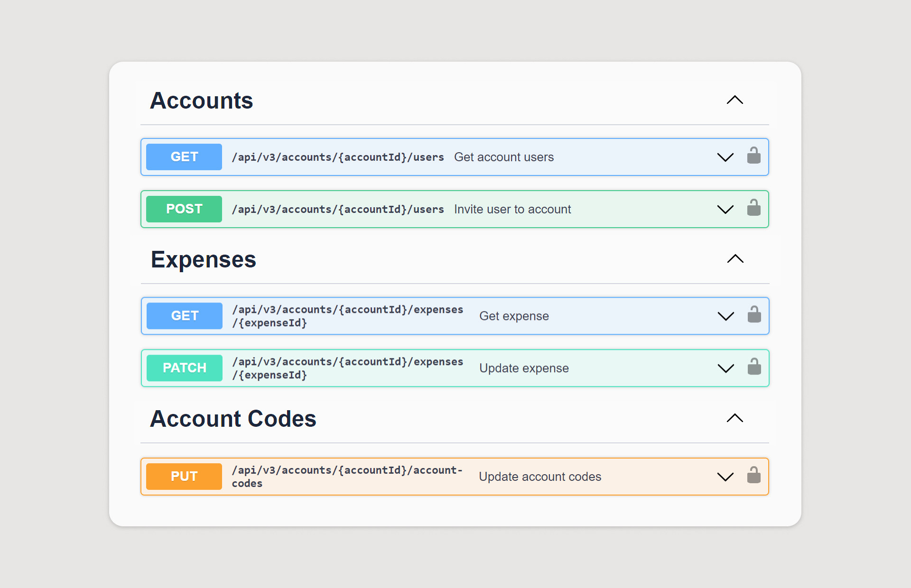Click expenses path in the GET row

[x=347, y=316]
